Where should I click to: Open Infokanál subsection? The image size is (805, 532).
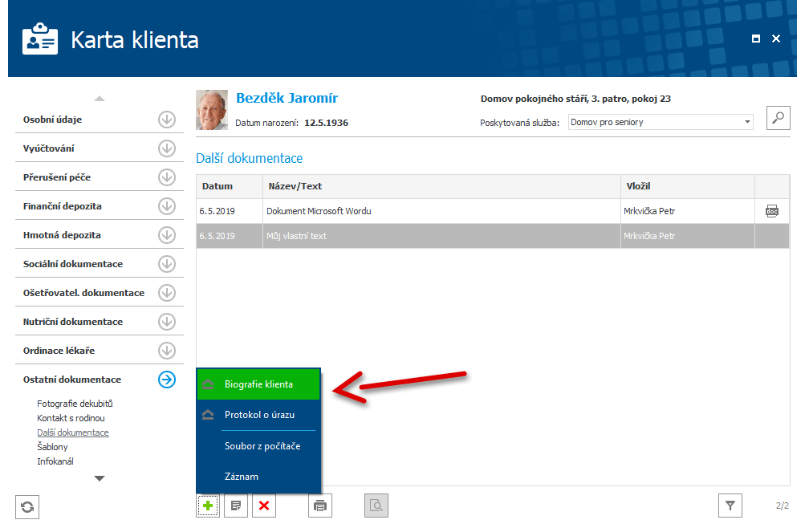(55, 461)
